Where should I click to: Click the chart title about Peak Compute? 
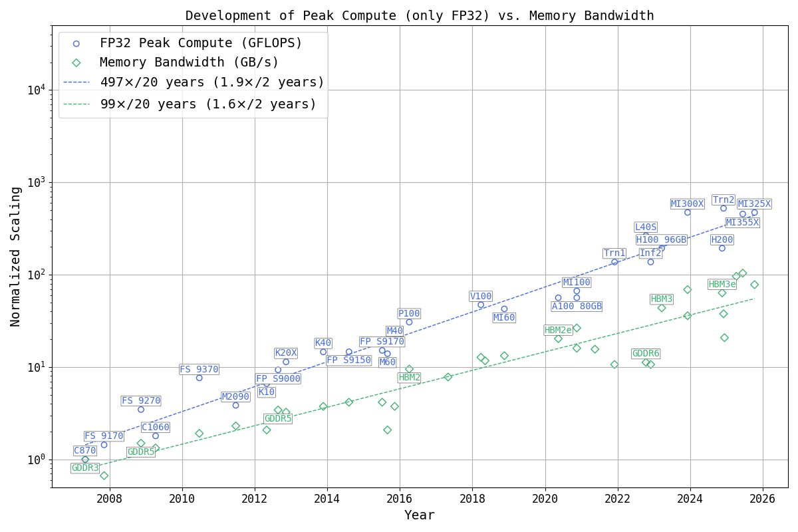pos(420,15)
